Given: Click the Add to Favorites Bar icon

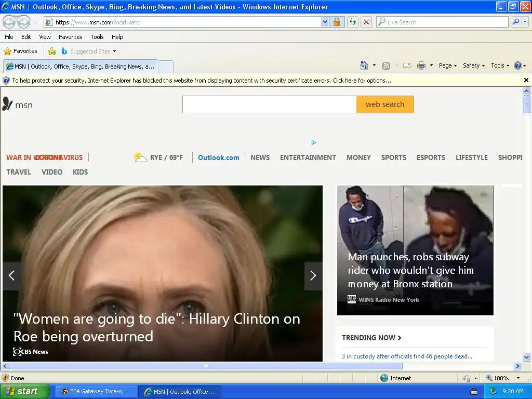Looking at the screenshot, I should point(52,51).
